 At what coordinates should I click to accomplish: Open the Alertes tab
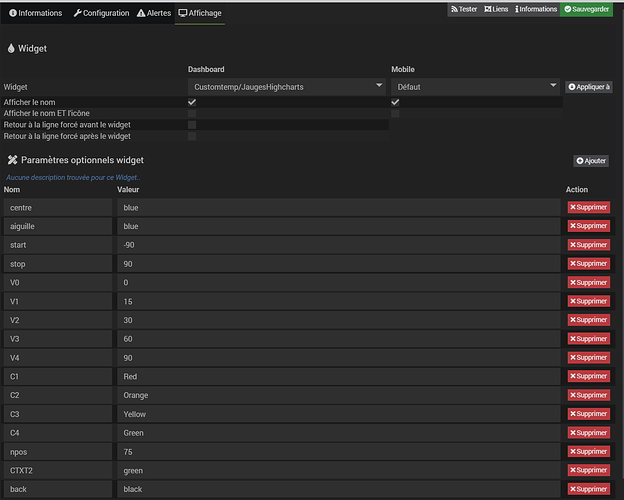154,13
